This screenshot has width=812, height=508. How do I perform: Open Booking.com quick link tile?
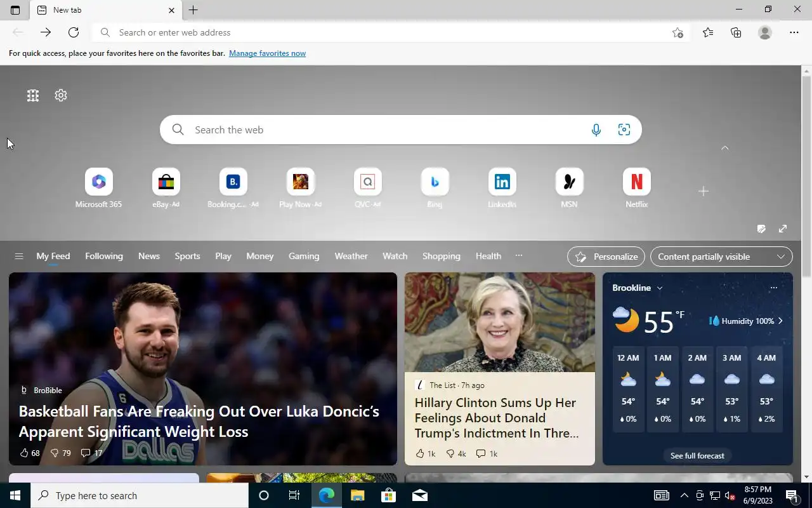point(233,188)
